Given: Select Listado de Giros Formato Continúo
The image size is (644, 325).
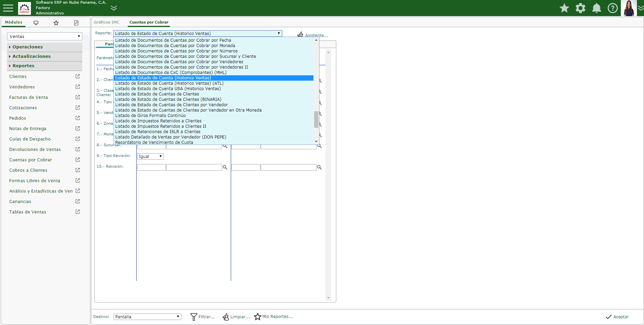Looking at the screenshot, I should pyautogui.click(x=150, y=116).
